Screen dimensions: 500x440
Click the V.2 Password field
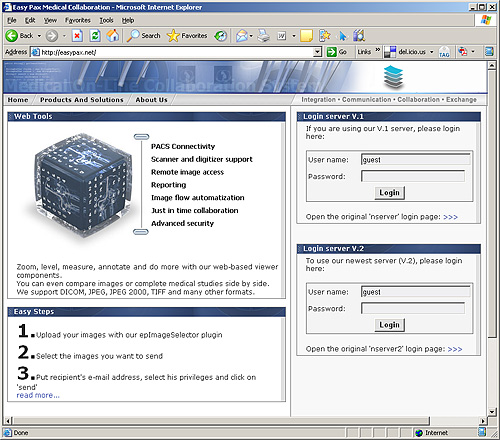413,308
